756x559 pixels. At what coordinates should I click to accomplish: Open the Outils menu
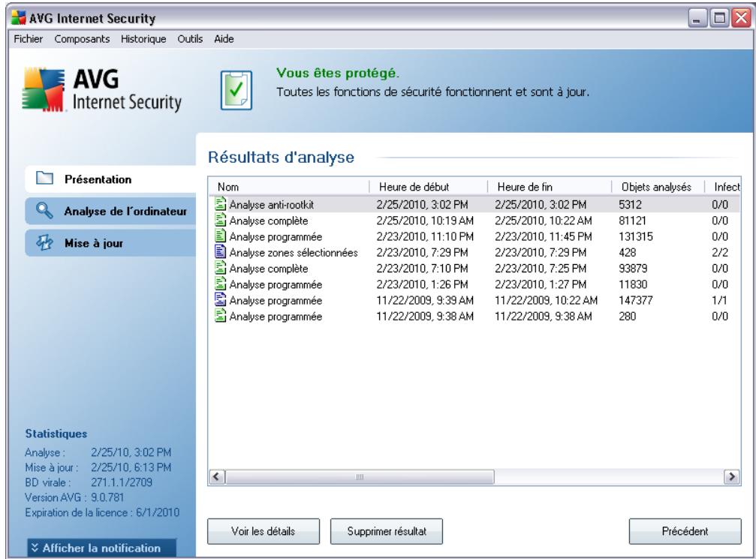[190, 39]
